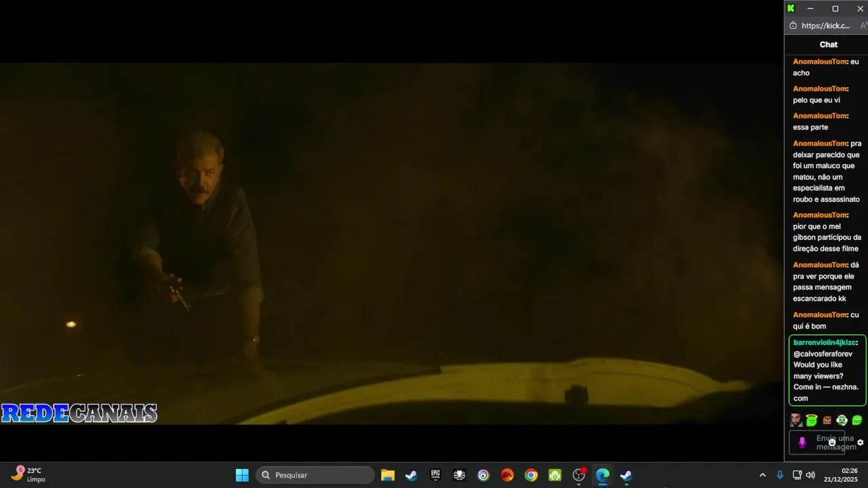Screen dimensions: 868x488
Task: Maximize the Kick chat window
Action: [x=835, y=8]
